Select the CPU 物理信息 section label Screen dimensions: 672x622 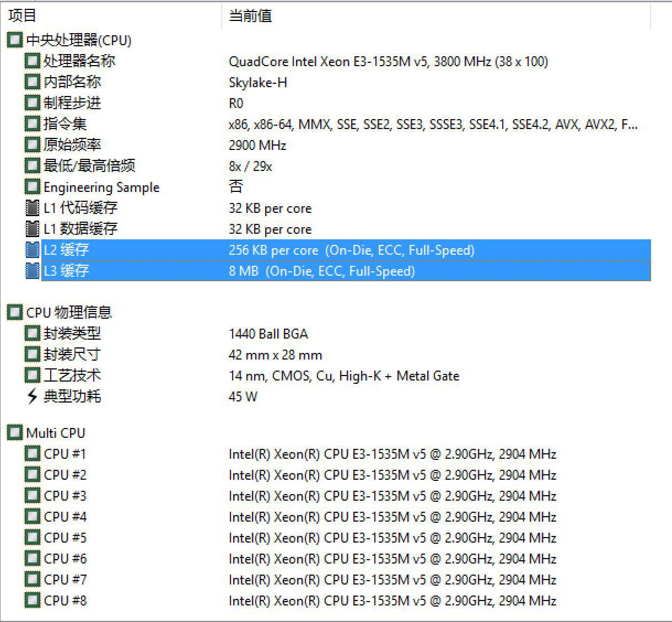tap(69, 312)
